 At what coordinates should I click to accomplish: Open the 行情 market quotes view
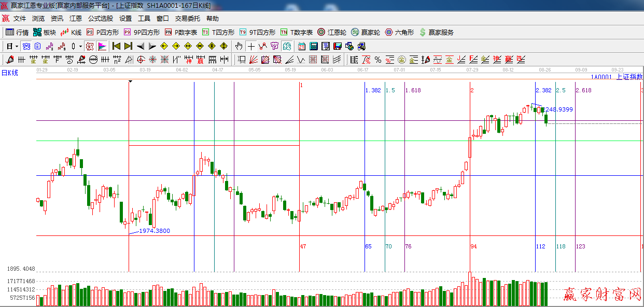17,32
